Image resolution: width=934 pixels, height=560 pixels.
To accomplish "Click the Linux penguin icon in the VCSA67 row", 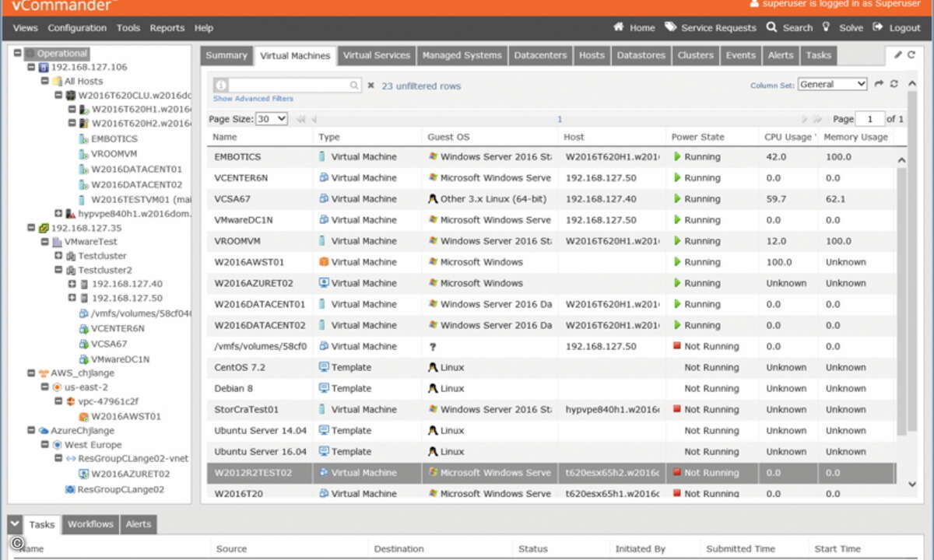I will [433, 198].
